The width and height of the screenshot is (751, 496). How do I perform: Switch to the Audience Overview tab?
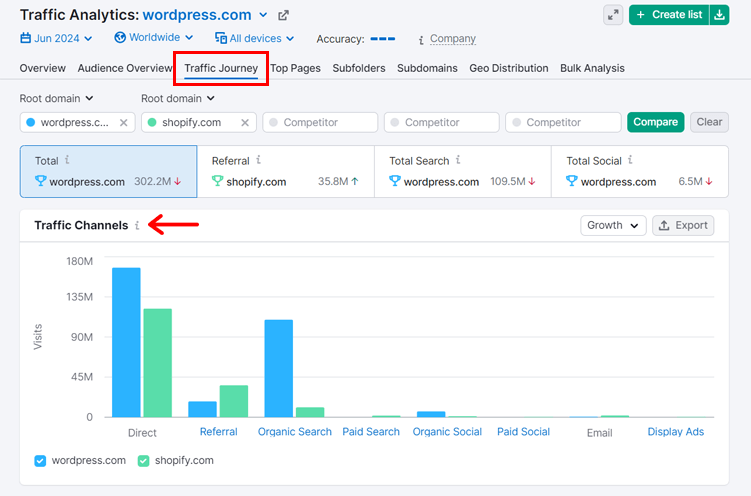(x=125, y=68)
